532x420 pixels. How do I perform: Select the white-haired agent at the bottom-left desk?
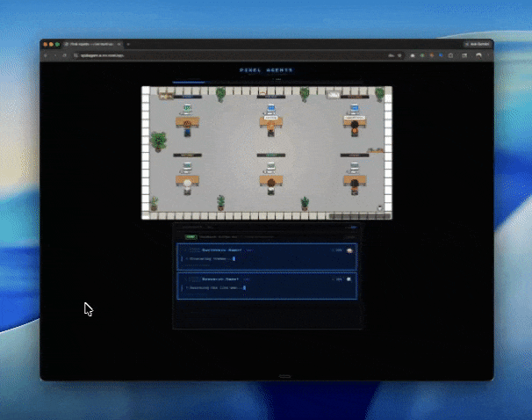187,187
